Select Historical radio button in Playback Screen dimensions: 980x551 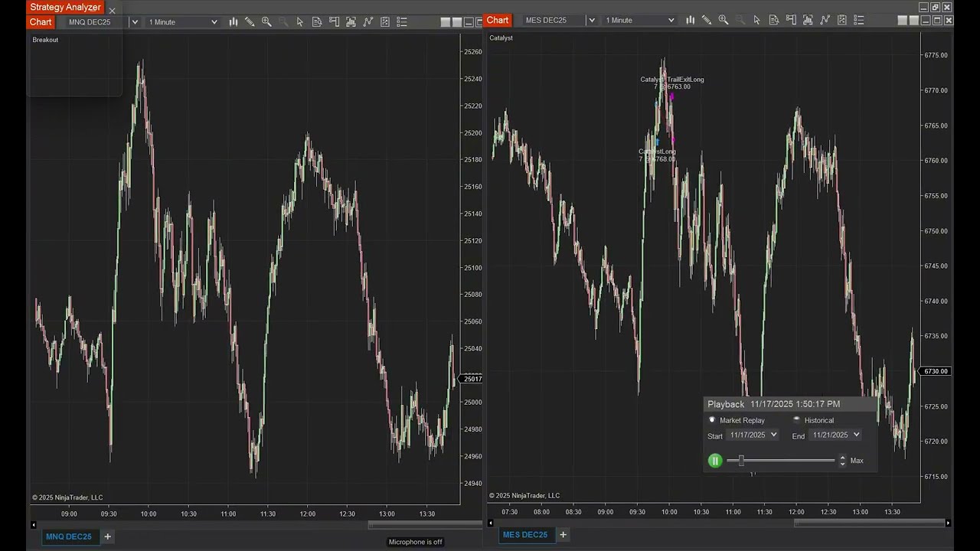point(797,420)
